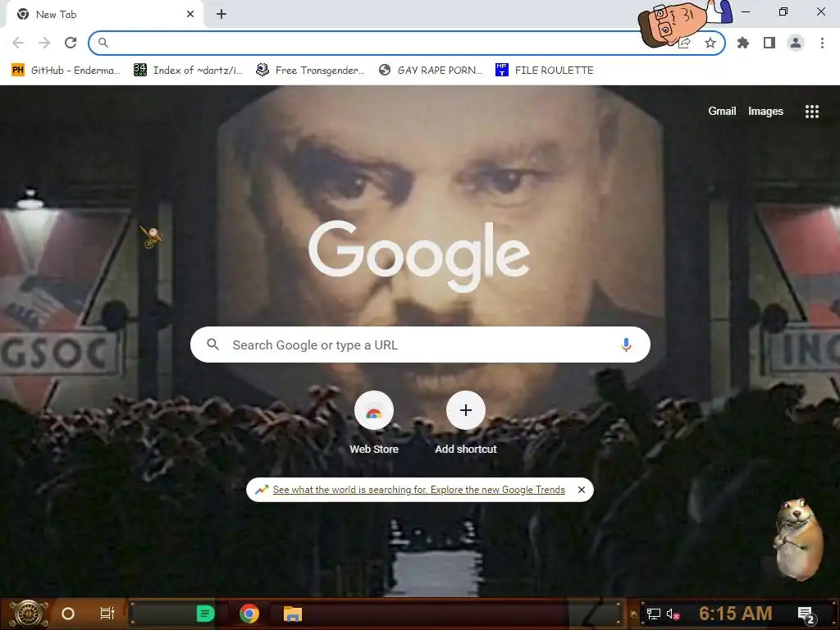Switch to Chrome from the taskbar
The height and width of the screenshot is (630, 840).
249,614
